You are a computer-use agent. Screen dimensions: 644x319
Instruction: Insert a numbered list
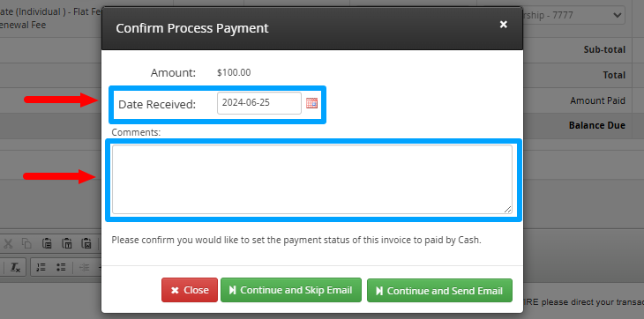(41, 267)
